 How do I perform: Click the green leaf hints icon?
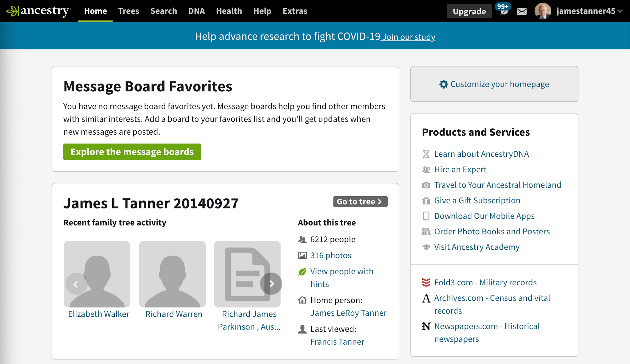(302, 271)
